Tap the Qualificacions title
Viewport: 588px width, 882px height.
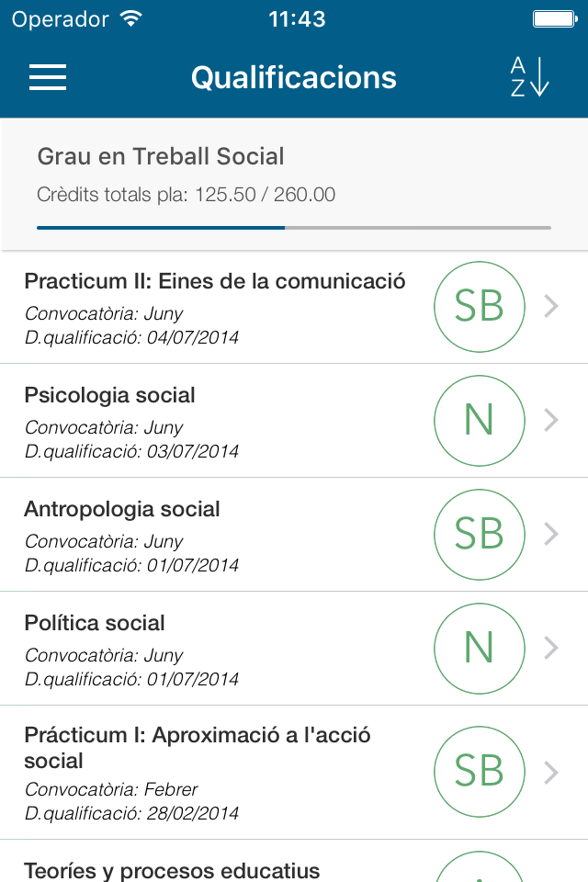pyautogui.click(x=294, y=77)
